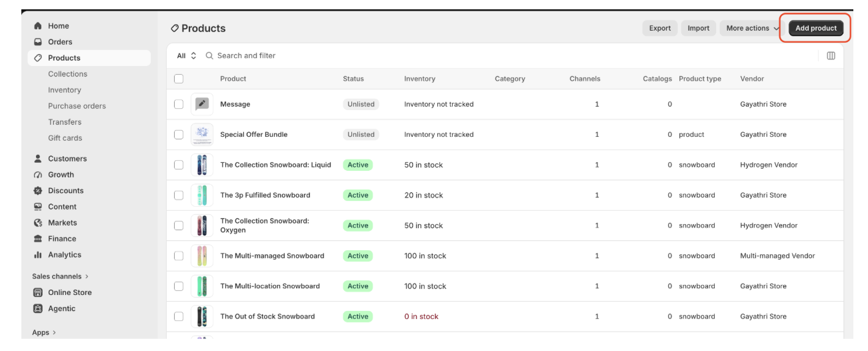Click the Content icon in sidebar

[x=38, y=207]
